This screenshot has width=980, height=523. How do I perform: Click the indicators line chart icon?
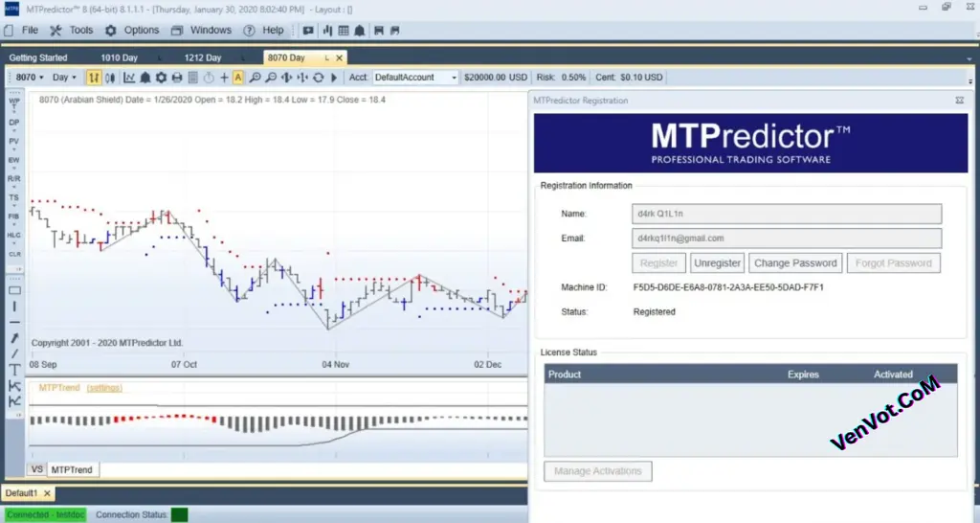[x=129, y=78]
